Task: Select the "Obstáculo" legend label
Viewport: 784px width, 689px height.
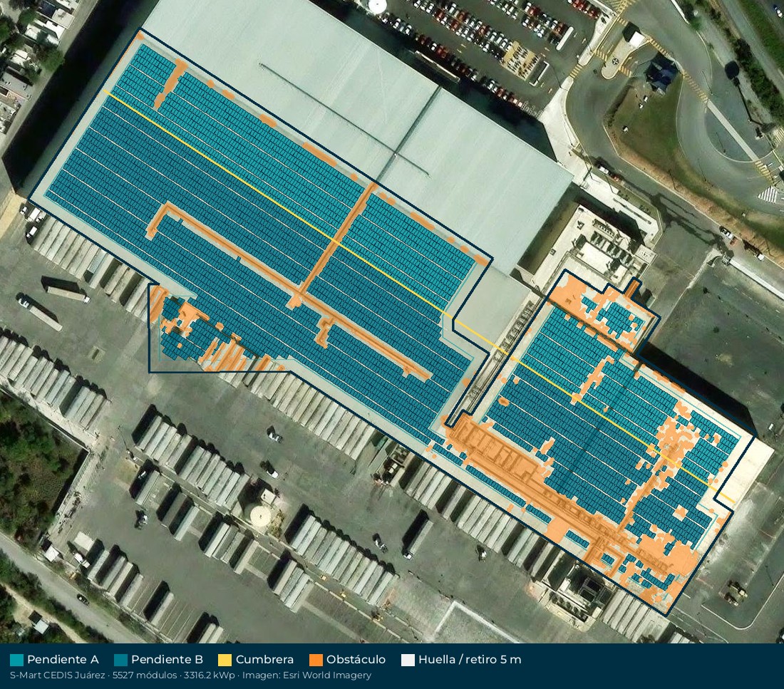Action: coord(356,660)
